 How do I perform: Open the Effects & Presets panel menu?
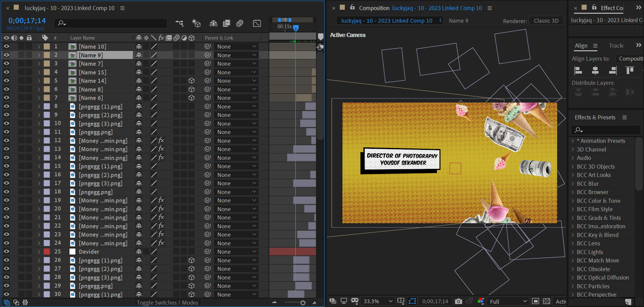pyautogui.click(x=625, y=117)
